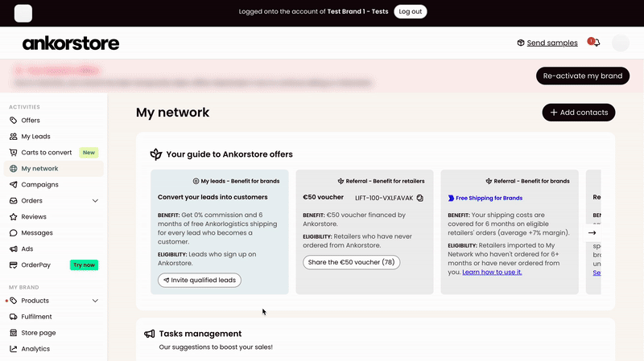Click the Reviews star icon

(x=13, y=216)
